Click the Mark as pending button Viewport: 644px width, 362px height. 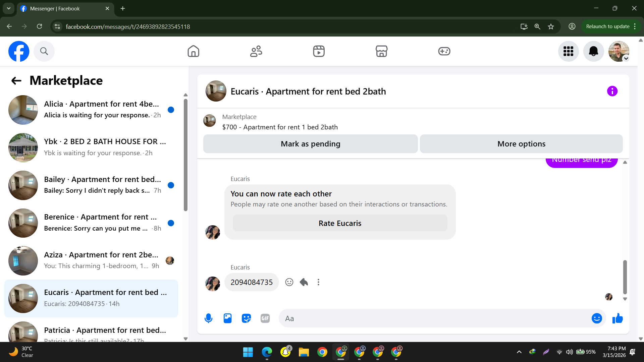tap(310, 144)
